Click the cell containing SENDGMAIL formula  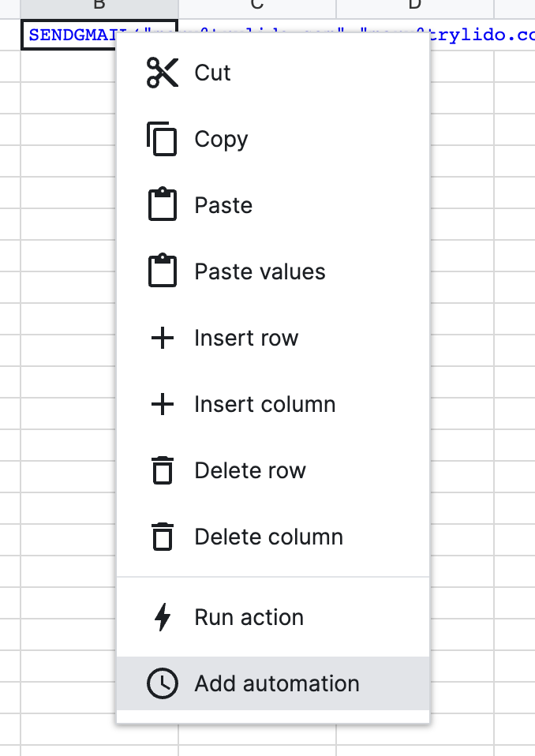coord(67,36)
